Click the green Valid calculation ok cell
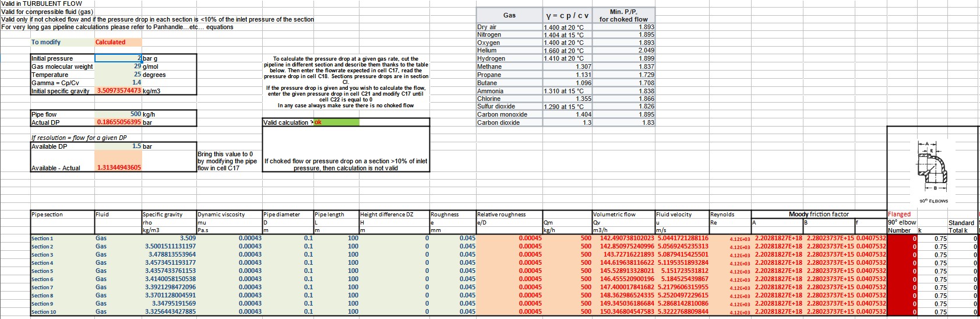 tap(336, 122)
